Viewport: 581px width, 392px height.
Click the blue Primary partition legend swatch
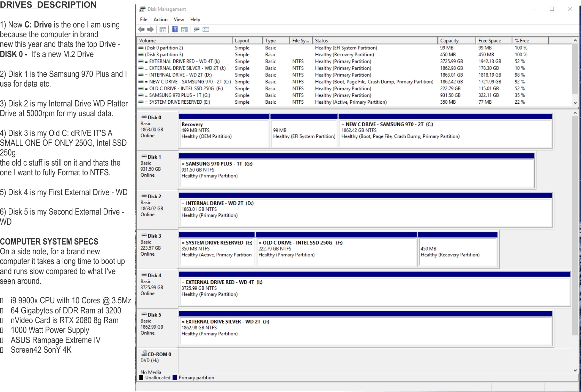tap(175, 377)
